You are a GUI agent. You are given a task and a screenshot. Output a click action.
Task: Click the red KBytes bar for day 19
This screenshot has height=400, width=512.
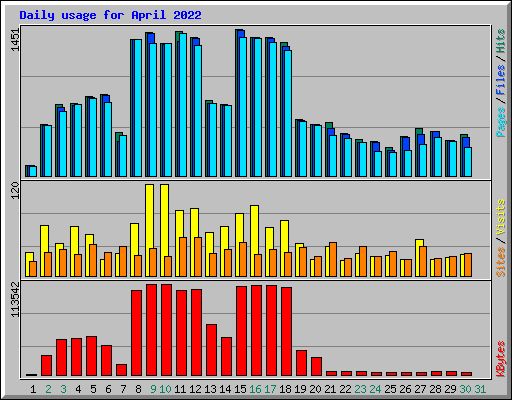click(x=301, y=363)
